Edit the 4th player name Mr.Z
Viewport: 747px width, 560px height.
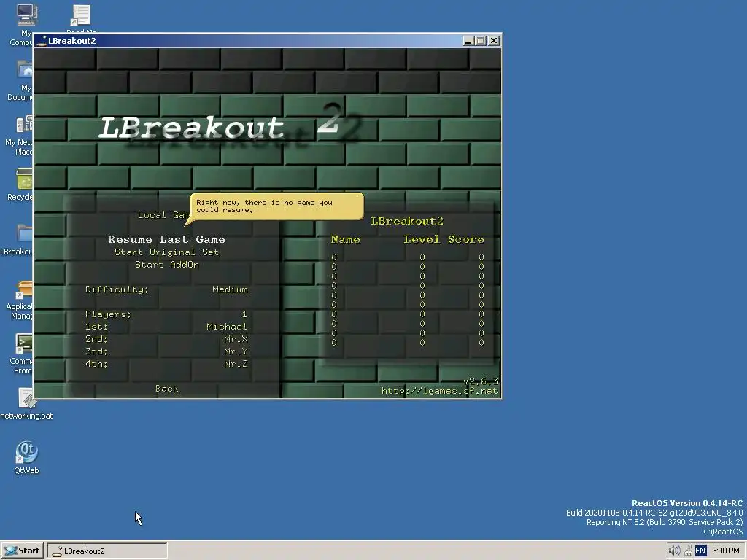pos(166,364)
